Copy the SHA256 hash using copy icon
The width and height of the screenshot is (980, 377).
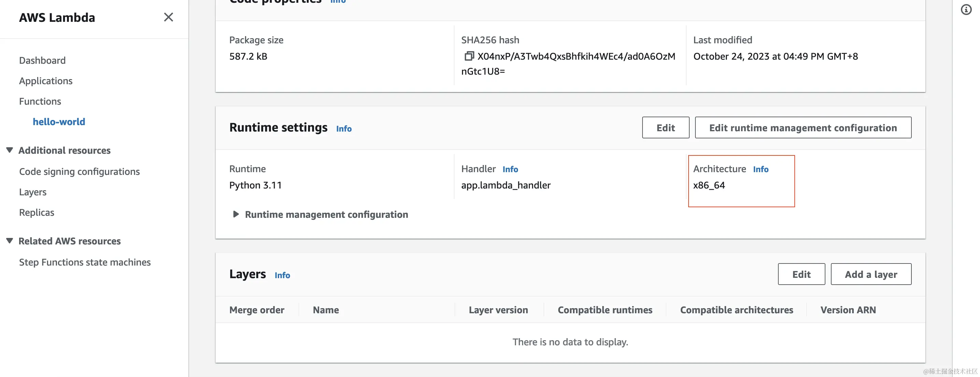469,56
